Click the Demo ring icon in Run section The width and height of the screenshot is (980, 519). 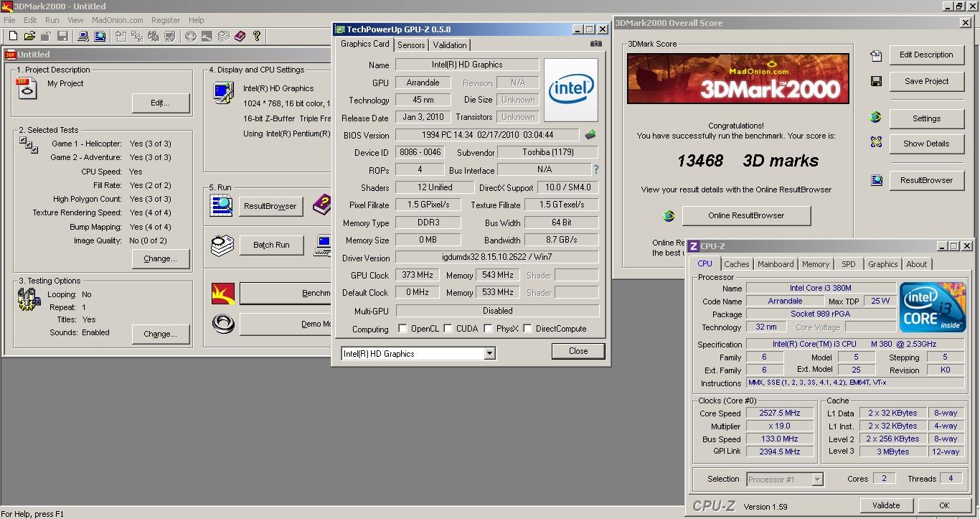[x=223, y=324]
